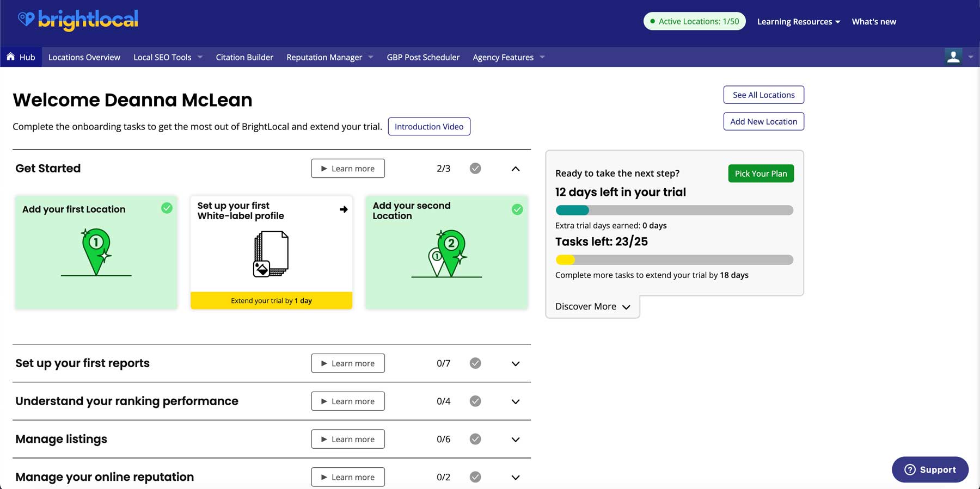Toggle the Manage listings completion checkmark
980x489 pixels.
click(x=475, y=439)
